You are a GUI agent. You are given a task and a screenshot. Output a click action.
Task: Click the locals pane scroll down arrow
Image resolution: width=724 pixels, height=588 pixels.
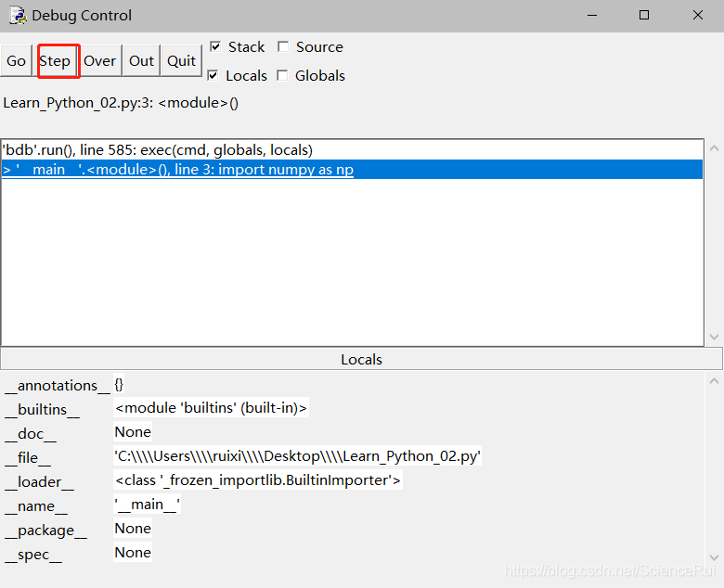(715, 557)
